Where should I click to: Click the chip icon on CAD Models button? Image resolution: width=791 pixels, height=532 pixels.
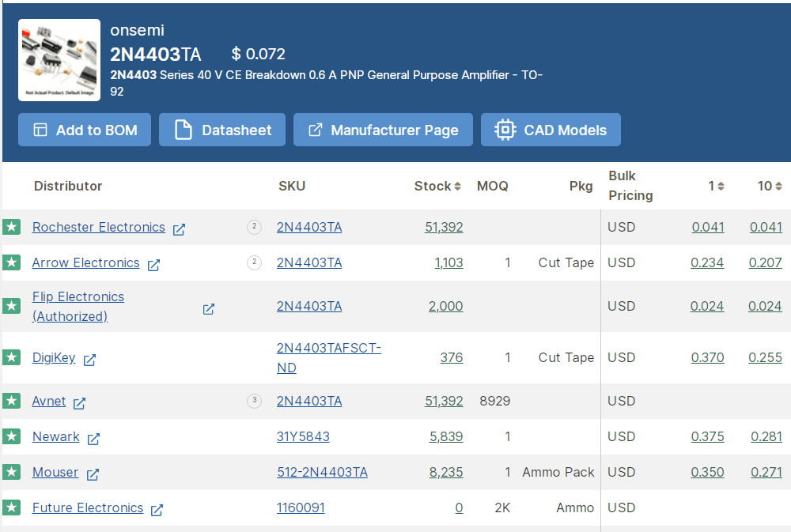click(x=505, y=130)
